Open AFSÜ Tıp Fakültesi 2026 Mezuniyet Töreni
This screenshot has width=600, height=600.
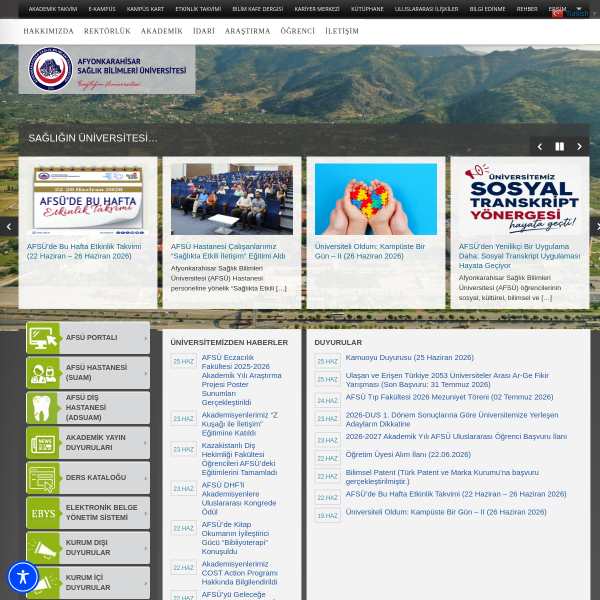pos(449,397)
